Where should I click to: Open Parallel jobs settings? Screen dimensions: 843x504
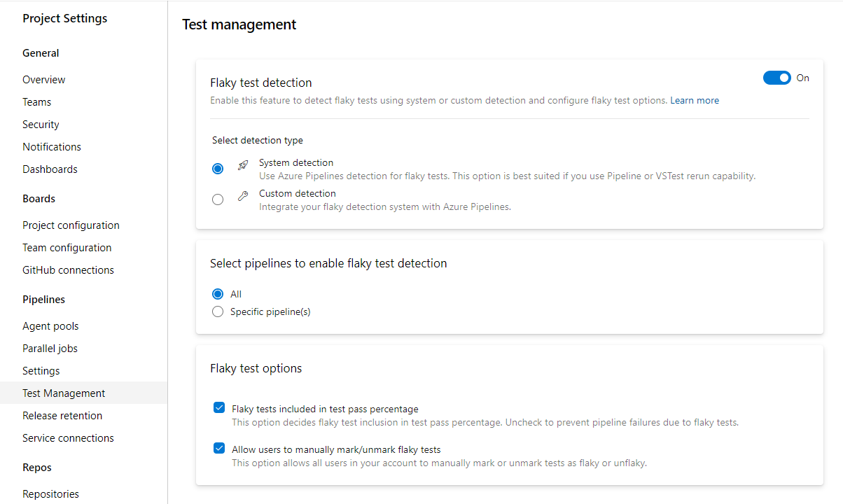[50, 349]
